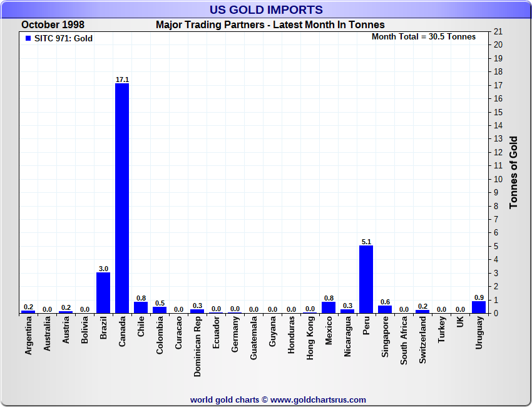Click the 'Brazil' axis label
Viewport: 532px width, 407px height.
pyautogui.click(x=103, y=327)
